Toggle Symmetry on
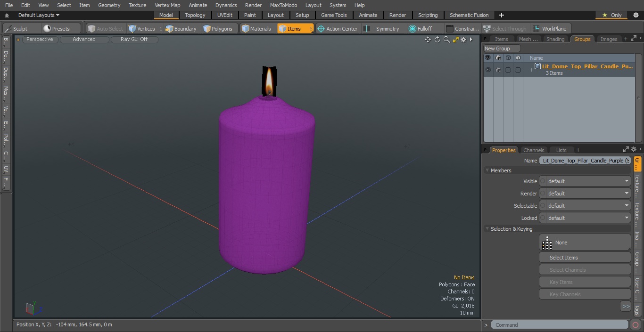Viewport: 644px width, 332px height. click(382, 29)
